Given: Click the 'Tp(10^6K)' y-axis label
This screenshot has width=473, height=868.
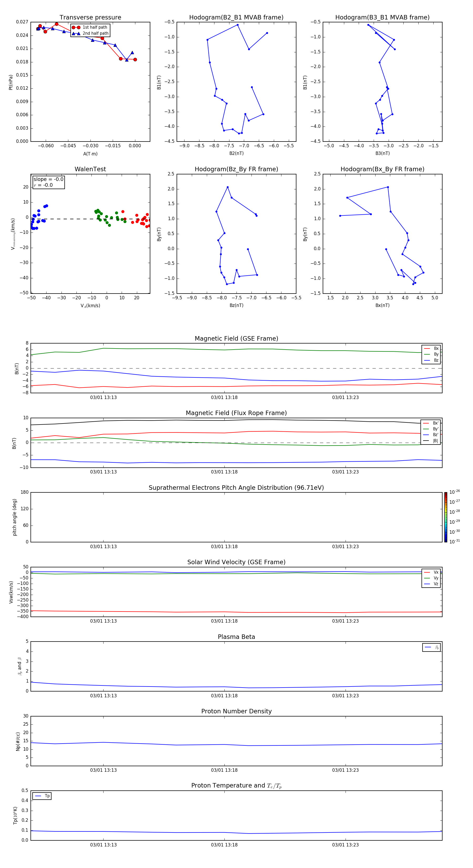Looking at the screenshot, I should point(15,815).
